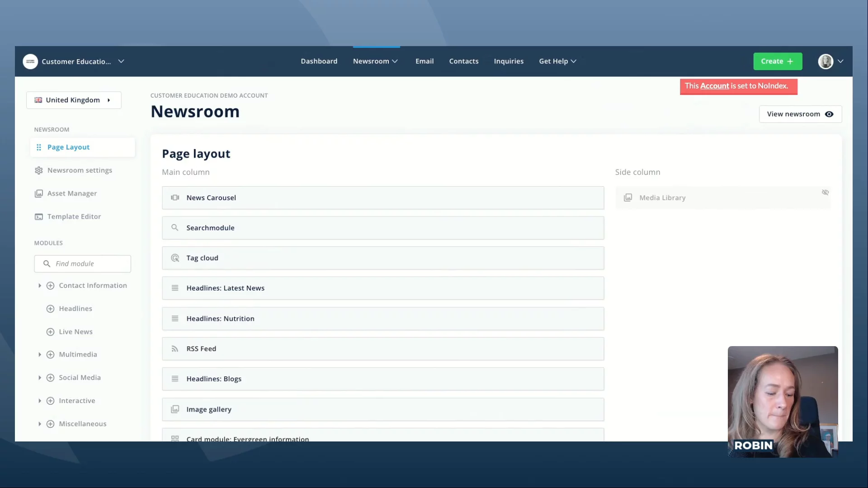This screenshot has width=868, height=488.
Task: Add the Headlines module via plus icon
Action: coord(50,309)
